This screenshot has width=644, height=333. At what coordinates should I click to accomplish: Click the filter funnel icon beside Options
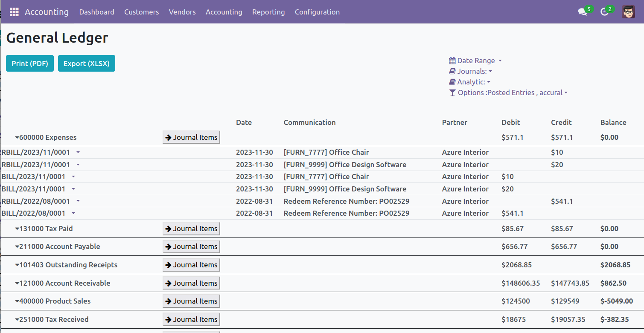click(452, 93)
